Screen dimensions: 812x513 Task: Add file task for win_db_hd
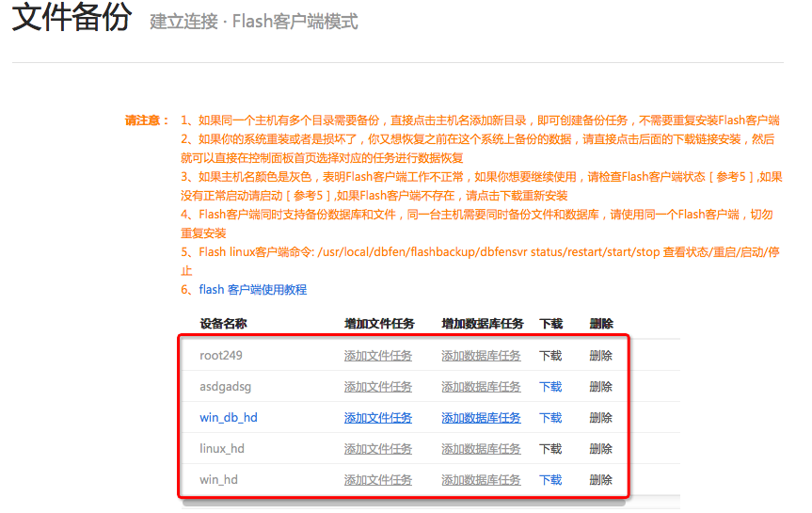377,418
